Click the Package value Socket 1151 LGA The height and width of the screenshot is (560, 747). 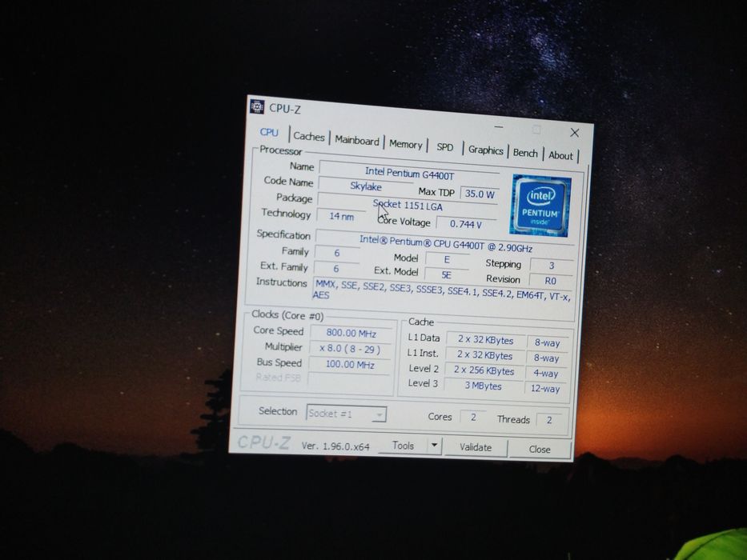pos(408,206)
